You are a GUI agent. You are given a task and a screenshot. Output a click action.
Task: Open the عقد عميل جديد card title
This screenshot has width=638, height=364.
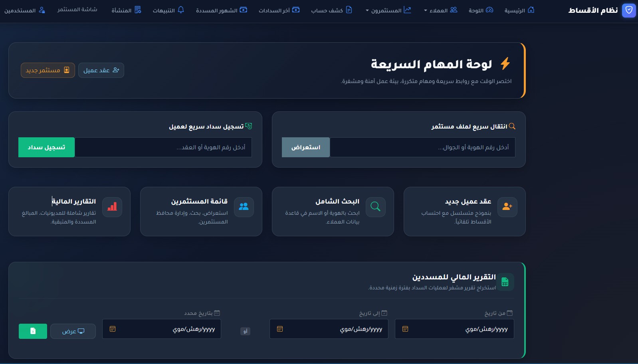[x=468, y=202]
